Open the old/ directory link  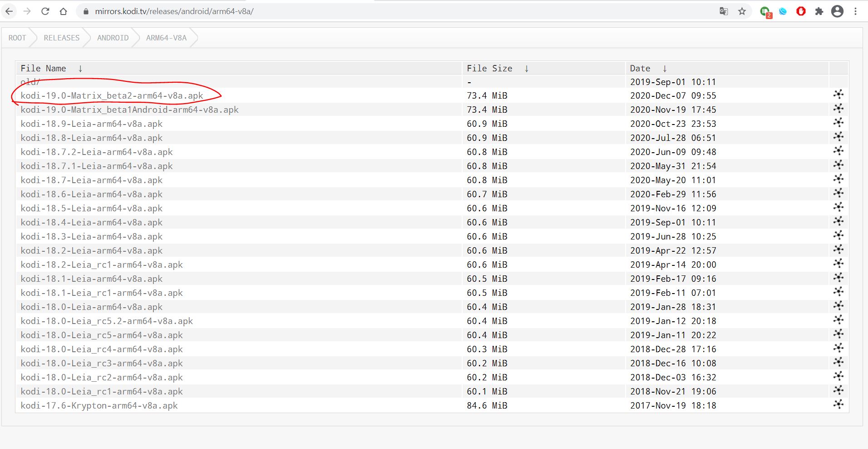click(30, 82)
